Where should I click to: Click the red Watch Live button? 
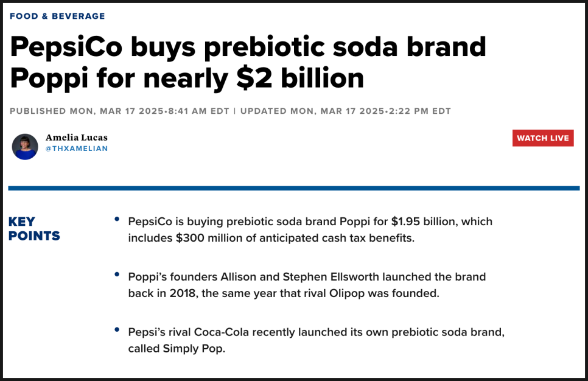click(543, 138)
